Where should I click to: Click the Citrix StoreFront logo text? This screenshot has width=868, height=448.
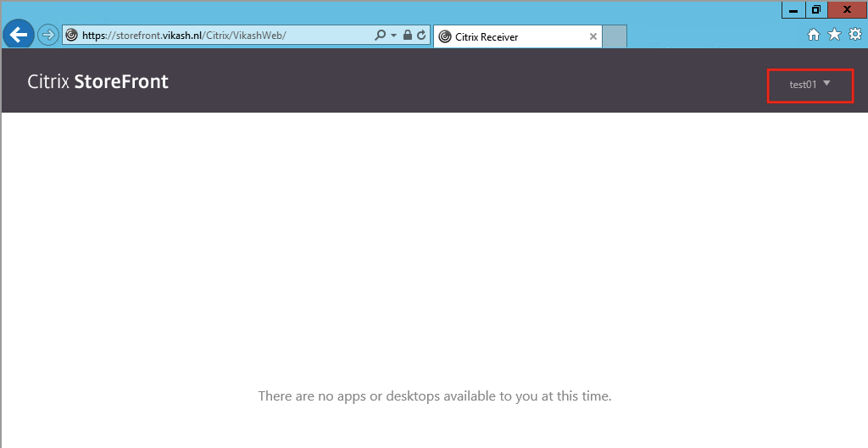click(x=98, y=81)
